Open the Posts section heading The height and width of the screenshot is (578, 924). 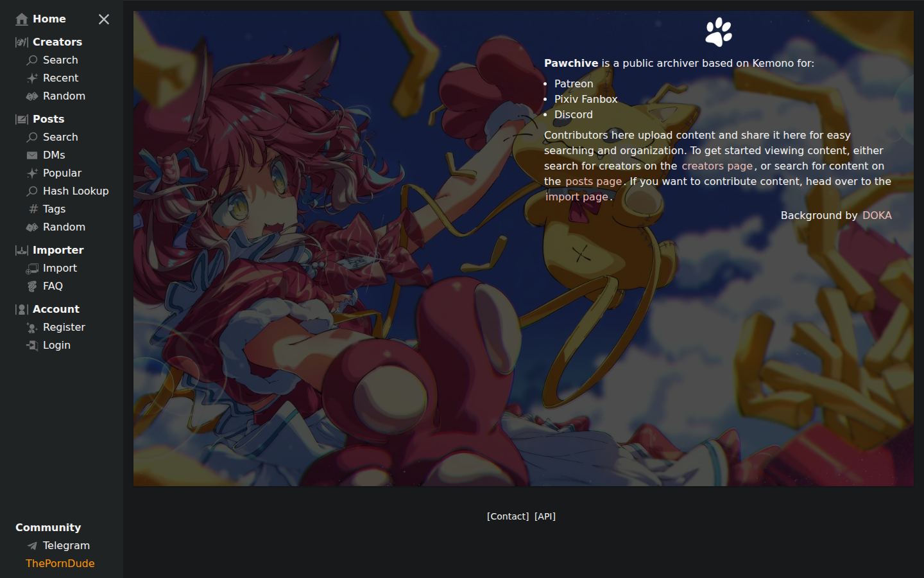click(48, 119)
